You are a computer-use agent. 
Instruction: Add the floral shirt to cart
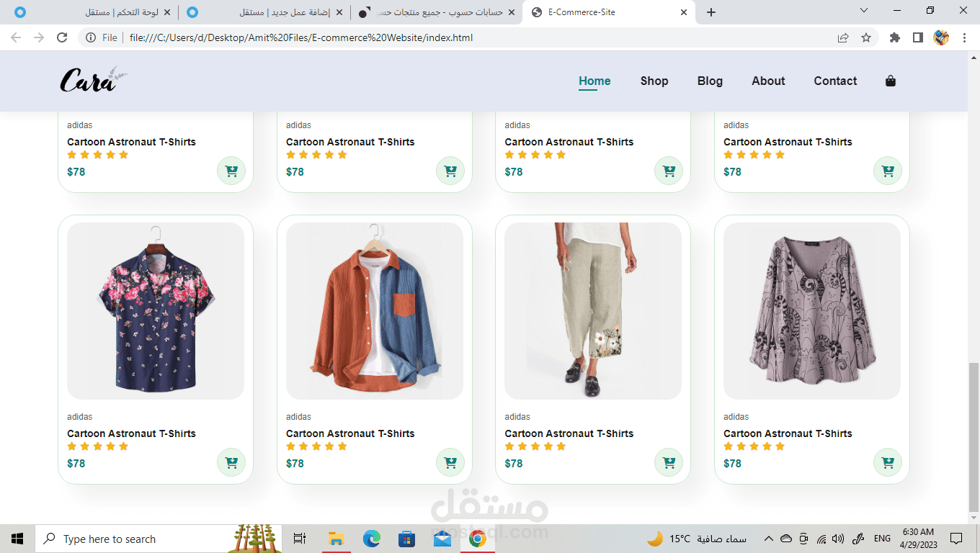point(231,462)
